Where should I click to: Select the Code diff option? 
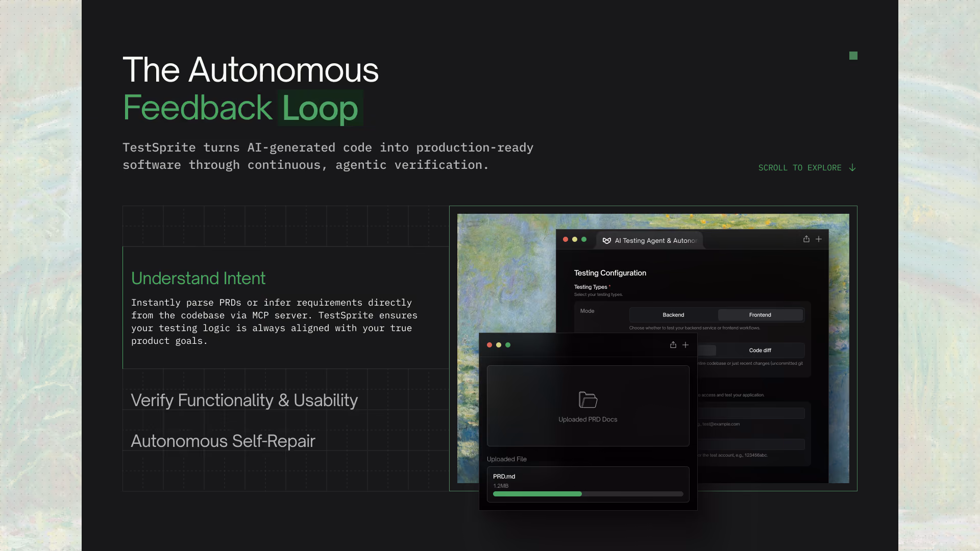tap(760, 350)
